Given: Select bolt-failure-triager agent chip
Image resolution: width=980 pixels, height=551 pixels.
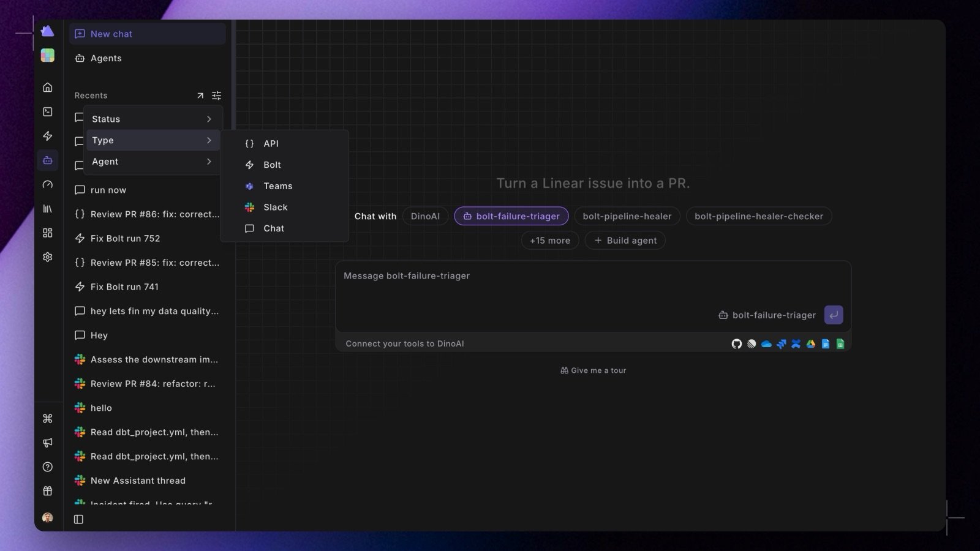Looking at the screenshot, I should 511,216.
